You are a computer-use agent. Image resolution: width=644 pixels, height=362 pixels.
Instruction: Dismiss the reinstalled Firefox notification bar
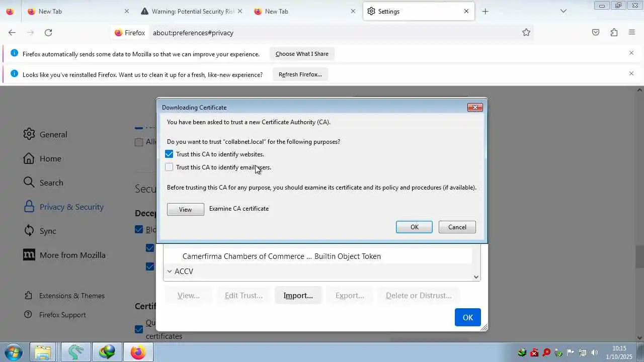631,73
